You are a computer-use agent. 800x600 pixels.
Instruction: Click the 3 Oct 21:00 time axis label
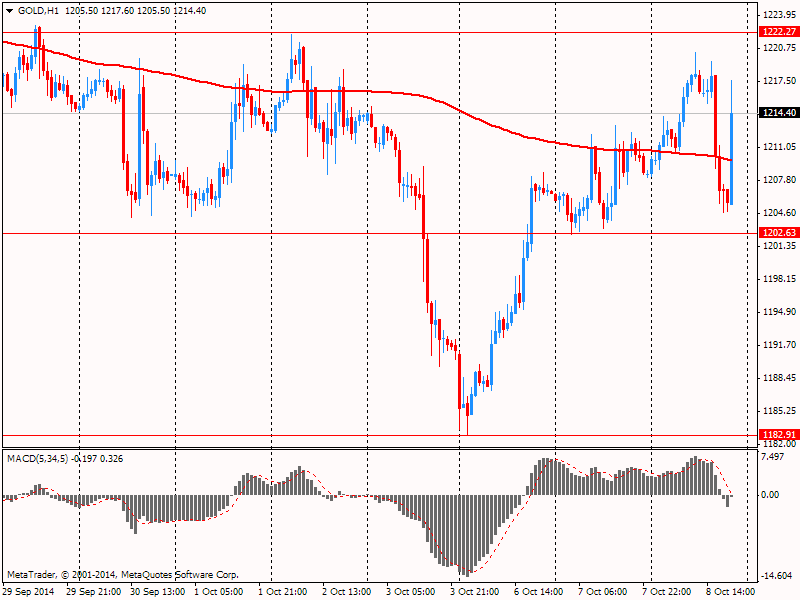pos(474,592)
